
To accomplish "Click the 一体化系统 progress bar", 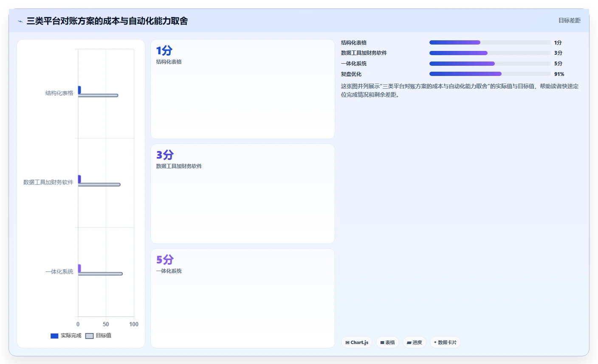I will pos(490,64).
